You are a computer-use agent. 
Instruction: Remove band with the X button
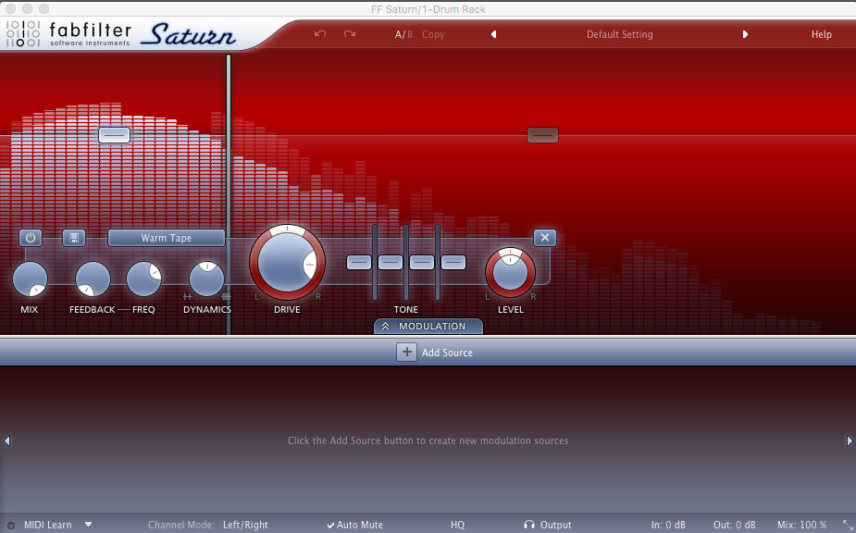(x=545, y=238)
